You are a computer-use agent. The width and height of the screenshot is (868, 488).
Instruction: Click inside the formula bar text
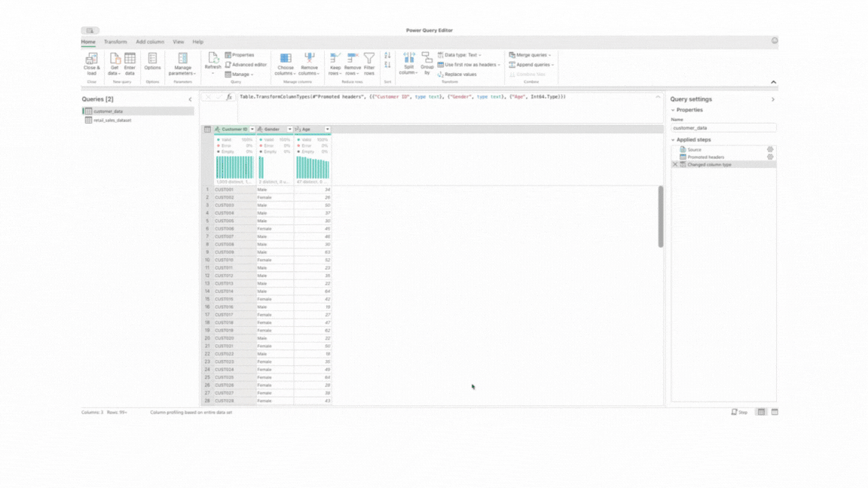(x=402, y=97)
